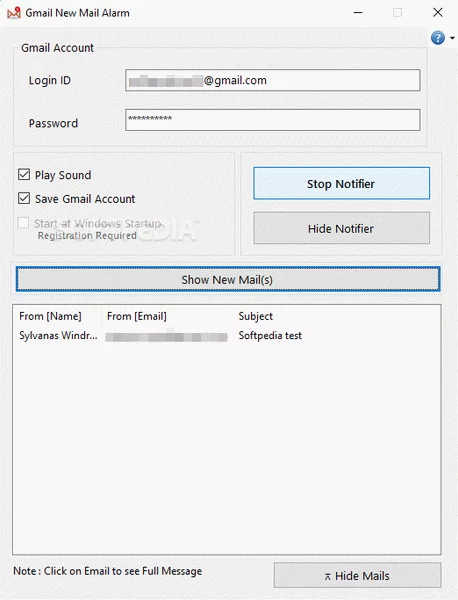Tick the Start at Windows Startup checkbox

click(x=23, y=223)
